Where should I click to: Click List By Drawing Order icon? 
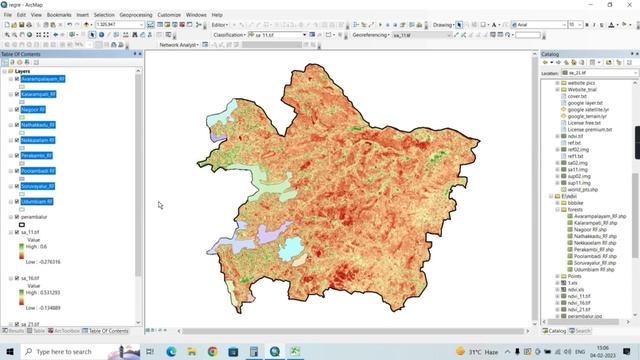[x=5, y=62]
